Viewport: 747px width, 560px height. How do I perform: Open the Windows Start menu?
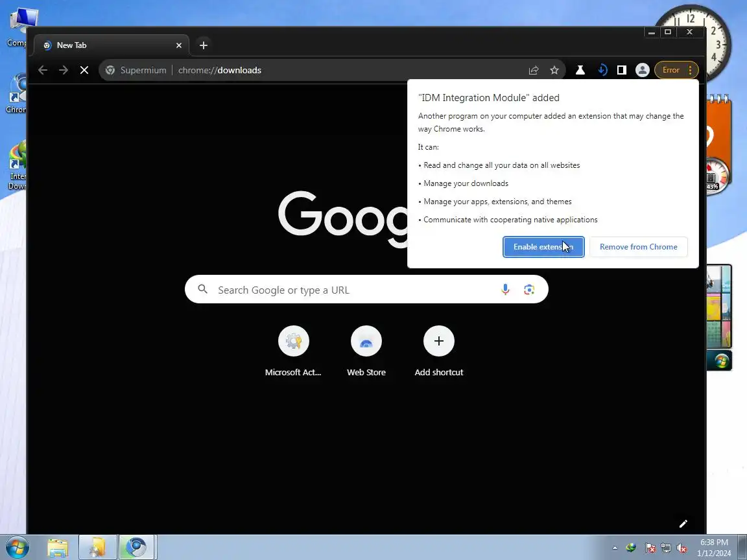pyautogui.click(x=17, y=546)
